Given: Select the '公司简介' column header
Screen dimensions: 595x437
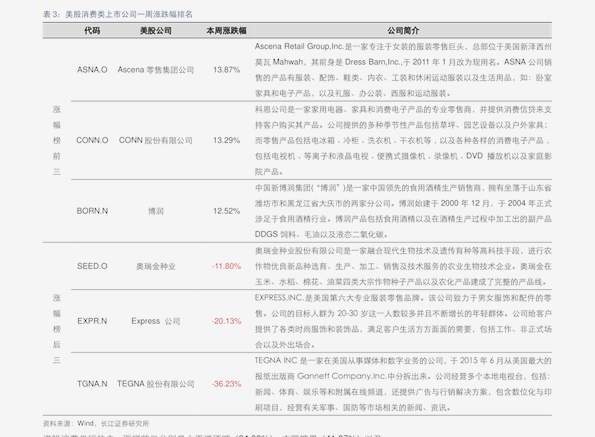Looking at the screenshot, I should 403,31.
